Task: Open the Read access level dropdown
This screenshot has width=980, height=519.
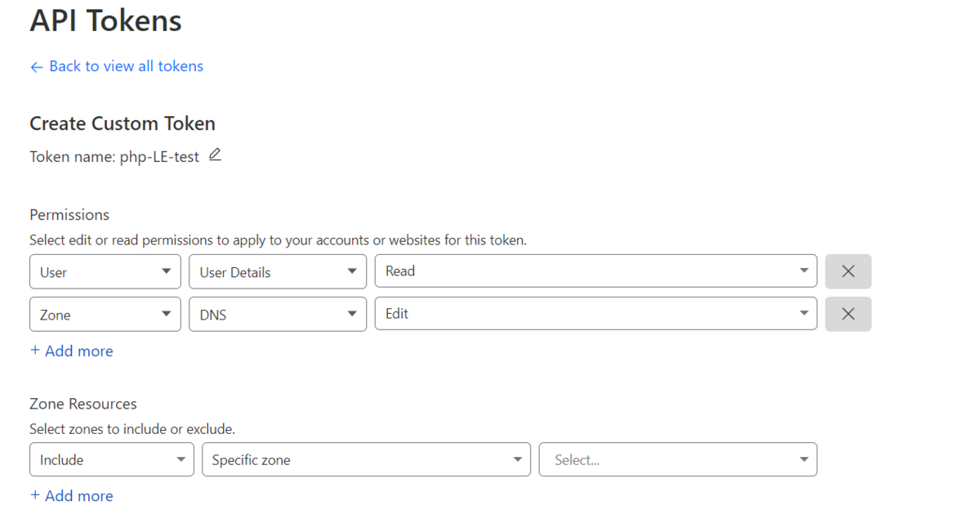Action: 596,271
